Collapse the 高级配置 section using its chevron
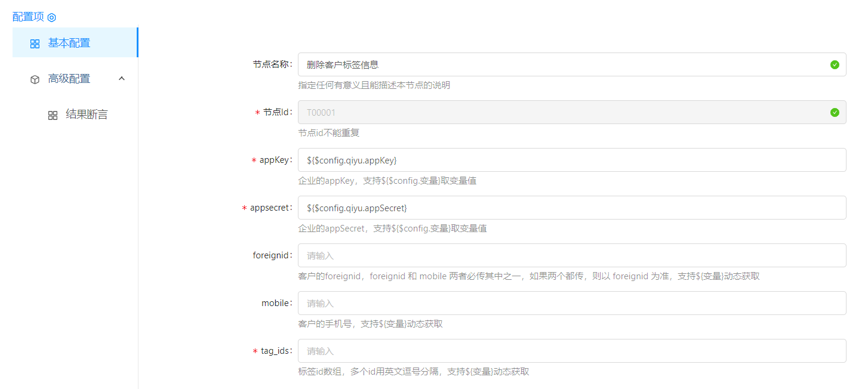 pyautogui.click(x=122, y=78)
